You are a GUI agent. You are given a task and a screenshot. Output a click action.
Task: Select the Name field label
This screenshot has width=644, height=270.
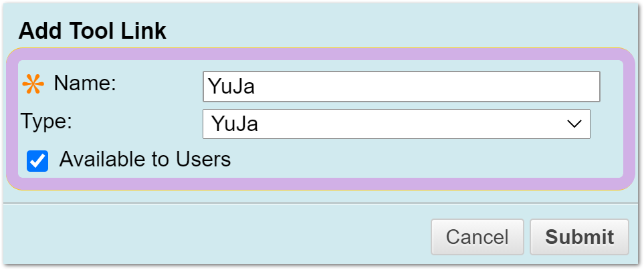(x=86, y=84)
